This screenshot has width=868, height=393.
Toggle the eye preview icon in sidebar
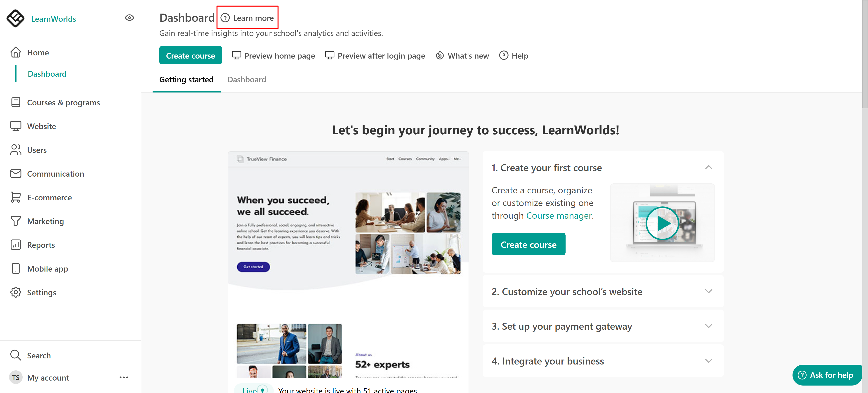point(129,18)
